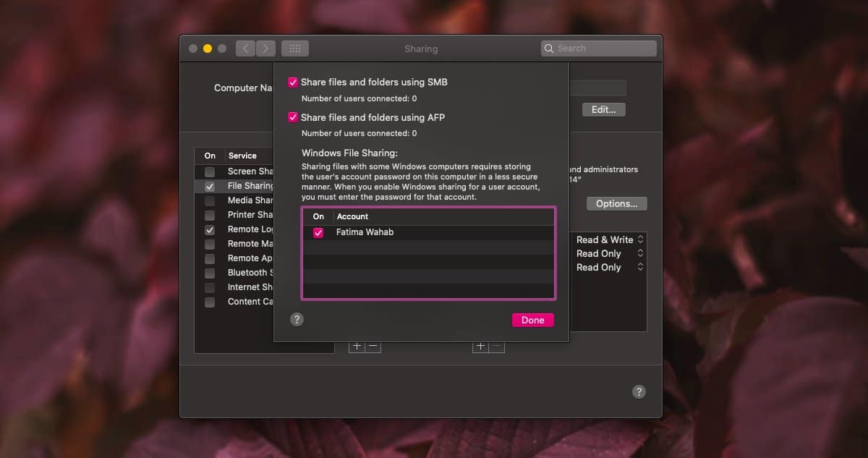This screenshot has width=868, height=458.
Task: Open the Show All preferences grid icon
Action: pos(294,48)
